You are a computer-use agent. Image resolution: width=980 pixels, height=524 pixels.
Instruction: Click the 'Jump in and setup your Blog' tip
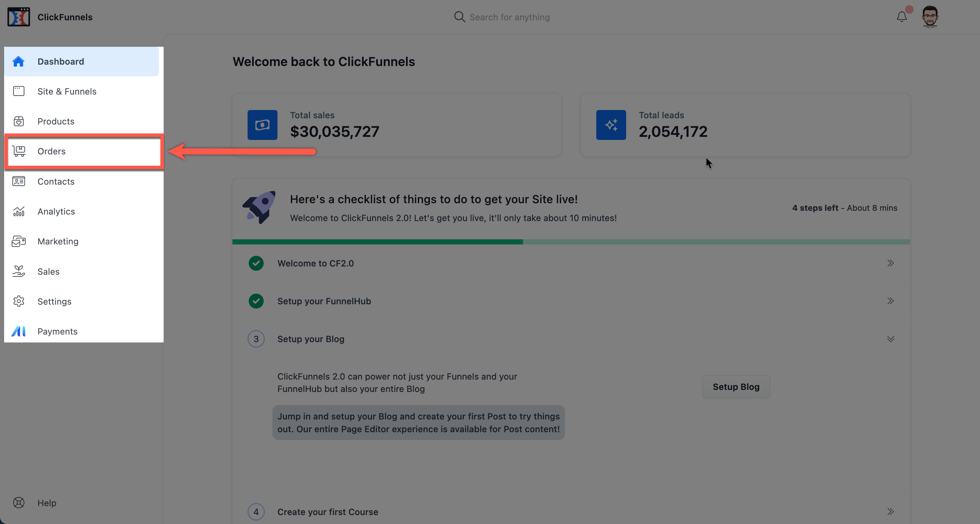pos(418,422)
